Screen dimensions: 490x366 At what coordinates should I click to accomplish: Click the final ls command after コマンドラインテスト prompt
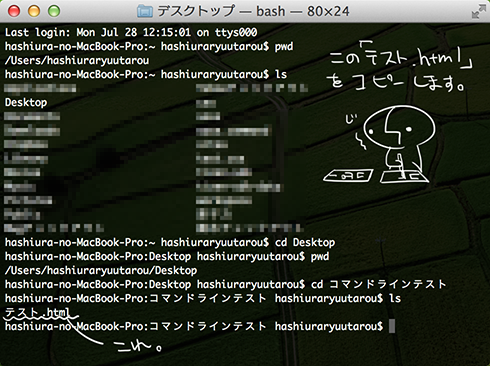click(395, 298)
